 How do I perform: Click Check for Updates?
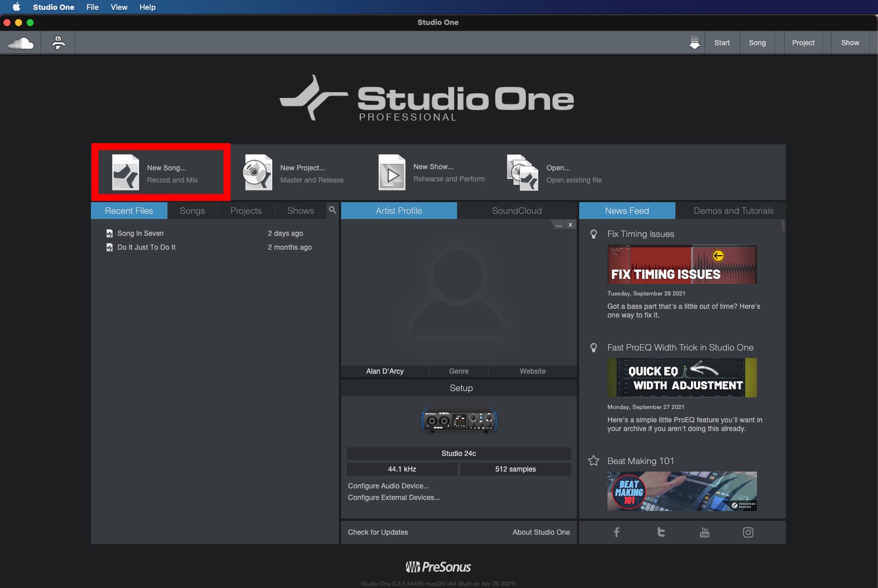(378, 532)
